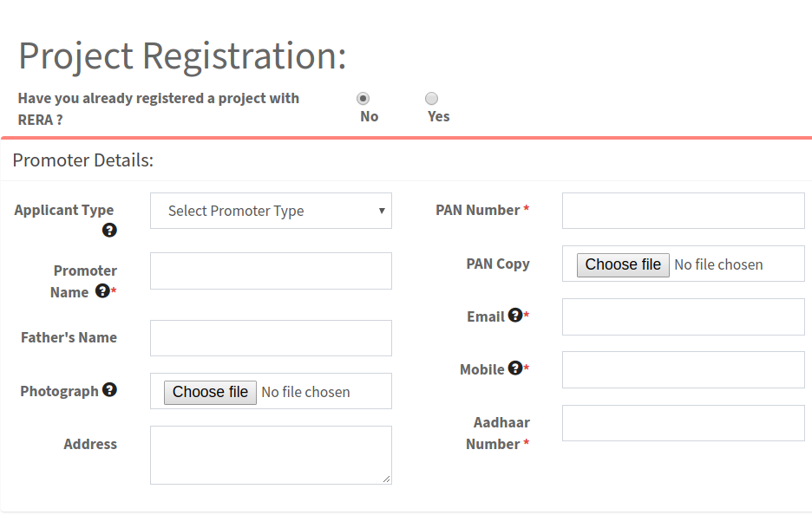This screenshot has width=812, height=528.
Task: Select the Yes radio button
Action: (x=431, y=99)
